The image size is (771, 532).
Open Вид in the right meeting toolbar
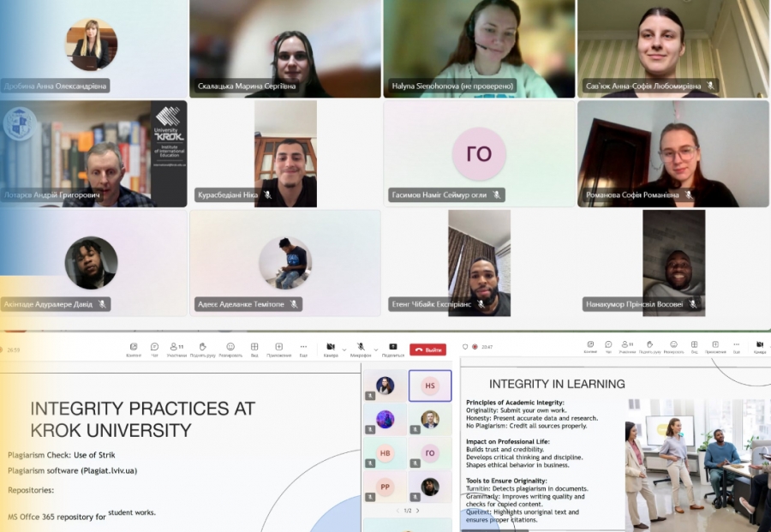point(694,347)
